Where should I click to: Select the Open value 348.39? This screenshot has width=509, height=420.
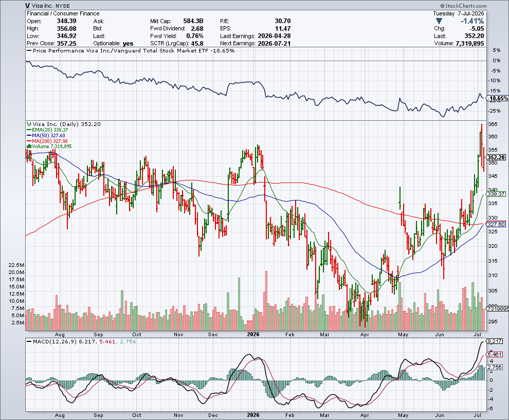pos(66,21)
